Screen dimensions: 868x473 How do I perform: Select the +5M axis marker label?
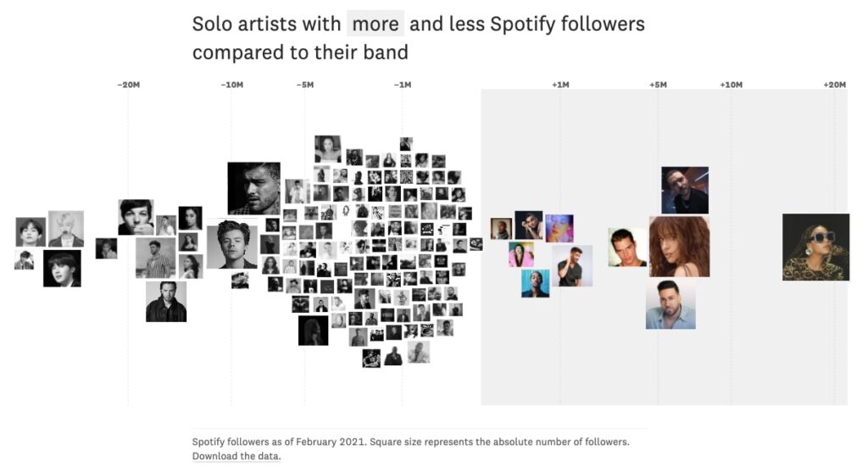tap(658, 85)
